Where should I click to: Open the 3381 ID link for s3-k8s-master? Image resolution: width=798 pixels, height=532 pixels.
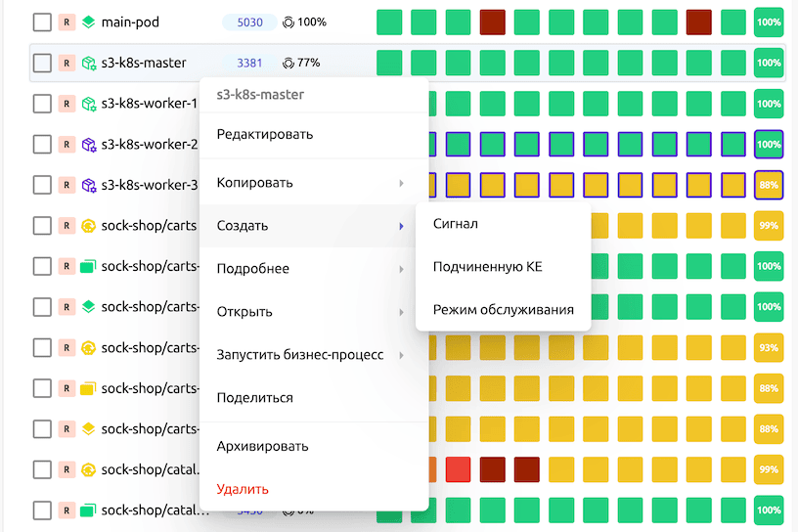tap(249, 63)
